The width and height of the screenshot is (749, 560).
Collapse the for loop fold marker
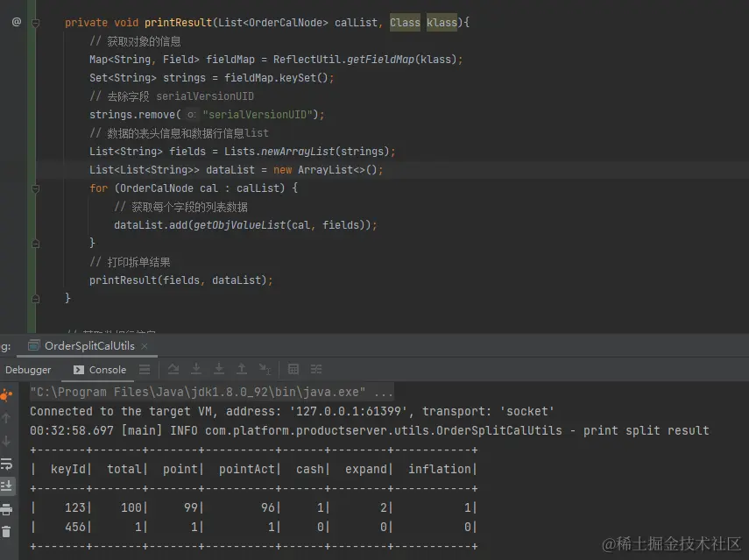[35, 188]
